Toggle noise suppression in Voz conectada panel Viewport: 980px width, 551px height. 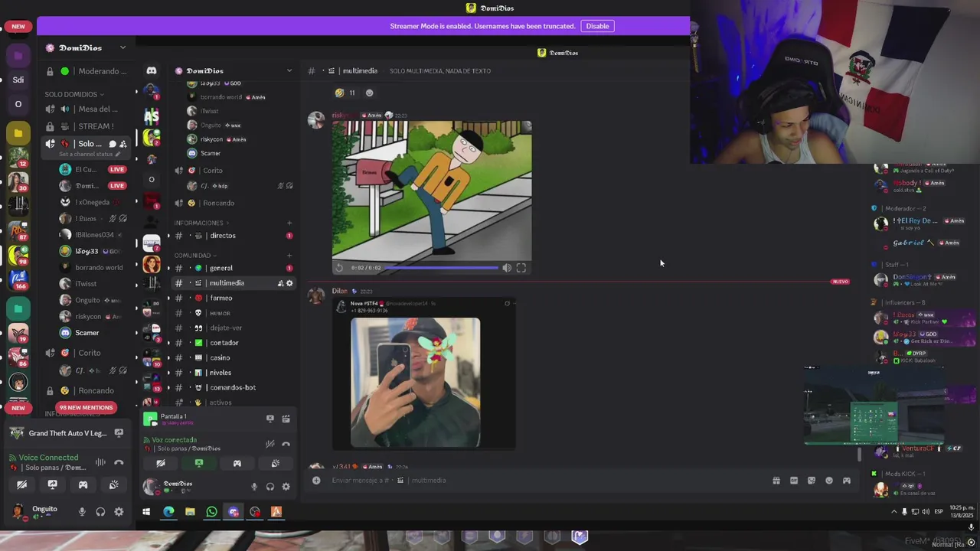point(269,444)
